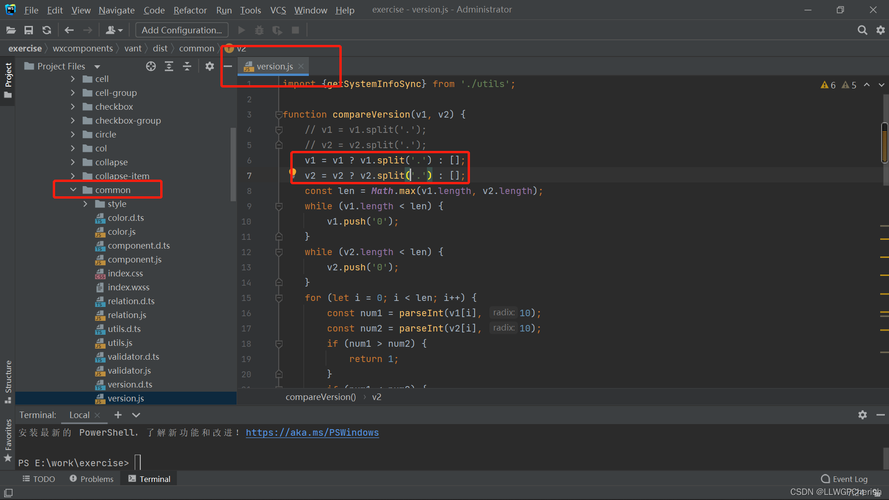Image resolution: width=889 pixels, height=500 pixels.
Task: Open project panel gear options
Action: pyautogui.click(x=210, y=66)
